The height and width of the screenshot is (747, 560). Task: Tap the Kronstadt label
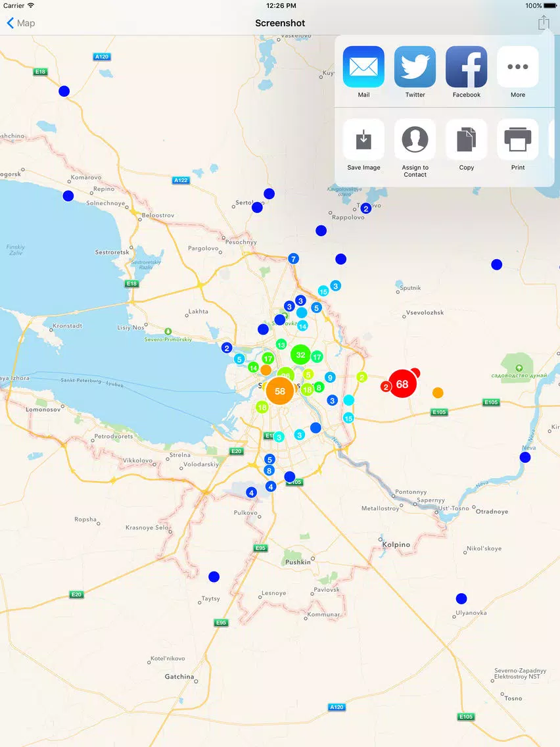point(67,326)
